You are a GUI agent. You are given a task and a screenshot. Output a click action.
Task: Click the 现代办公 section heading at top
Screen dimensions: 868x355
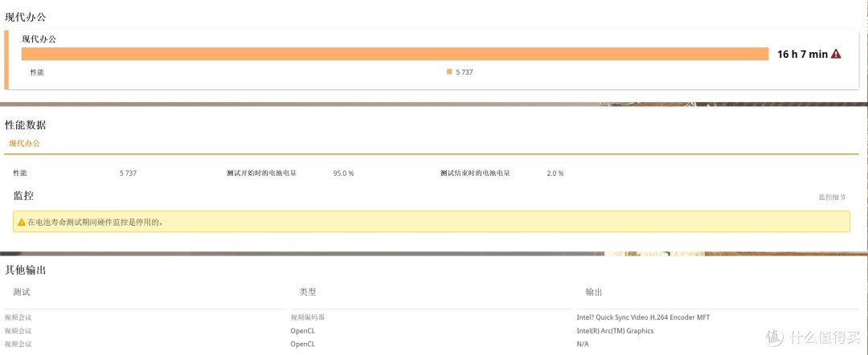26,17
